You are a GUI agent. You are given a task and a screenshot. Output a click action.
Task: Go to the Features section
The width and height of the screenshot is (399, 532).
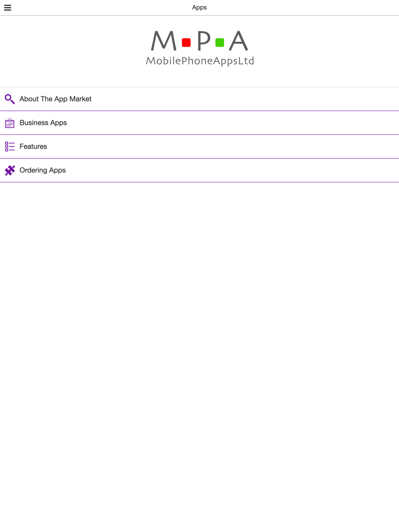pyautogui.click(x=33, y=146)
